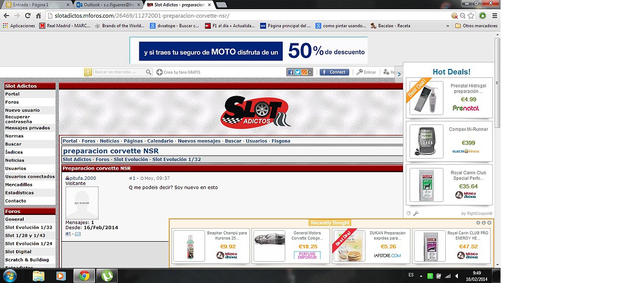Share on Google Plus icon
Image resolution: width=644 pixels, height=283 pixels.
[x=304, y=72]
